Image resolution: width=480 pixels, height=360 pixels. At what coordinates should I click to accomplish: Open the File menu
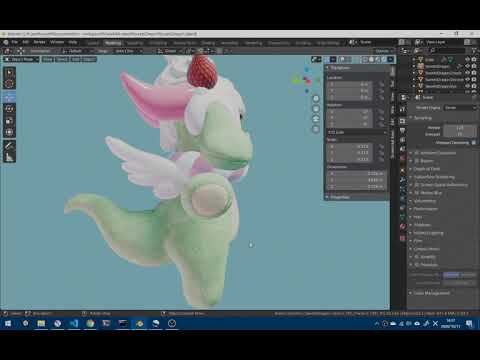pyautogui.click(x=15, y=42)
